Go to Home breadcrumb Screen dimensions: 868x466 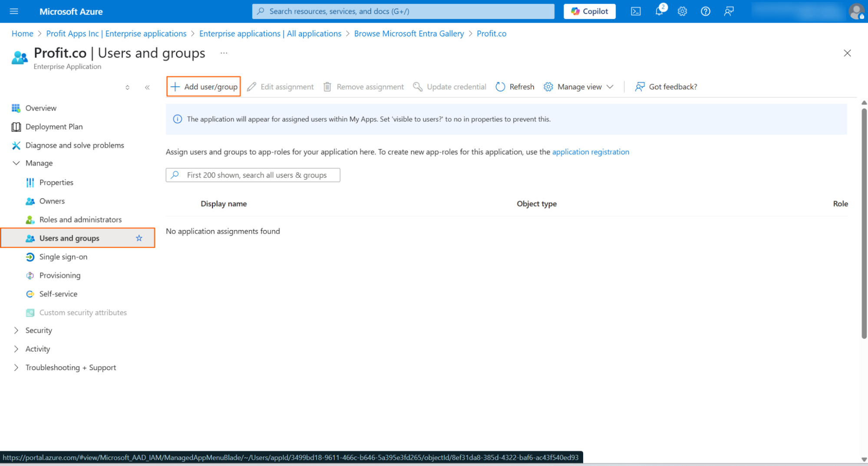click(x=23, y=33)
